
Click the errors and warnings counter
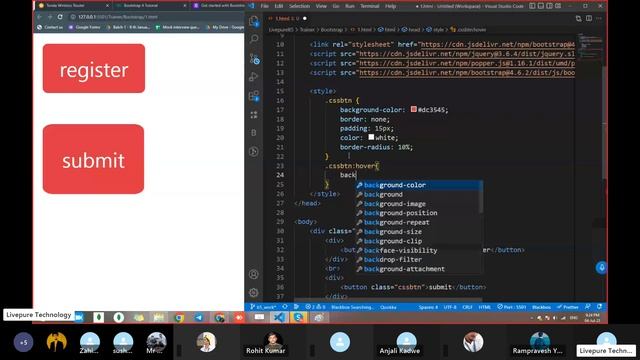tap(316, 307)
